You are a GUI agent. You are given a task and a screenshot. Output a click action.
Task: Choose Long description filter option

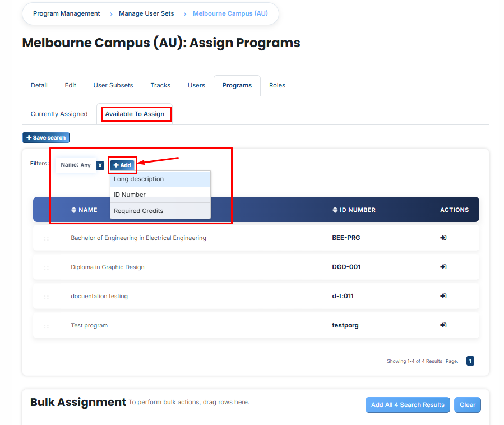(160, 179)
